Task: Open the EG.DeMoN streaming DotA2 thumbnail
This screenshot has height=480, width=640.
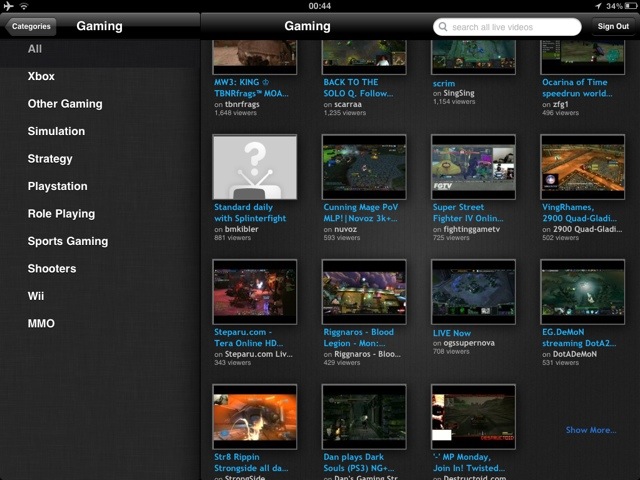Action: (582, 292)
